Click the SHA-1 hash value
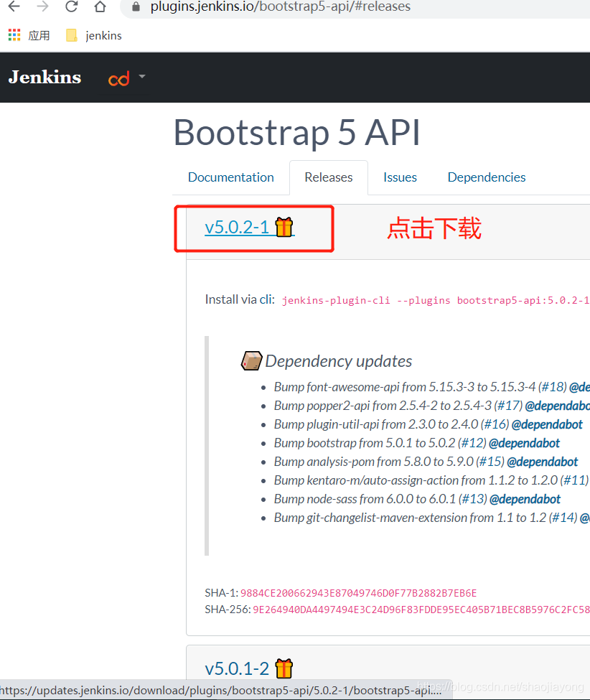The height and width of the screenshot is (700, 590). coord(358,593)
